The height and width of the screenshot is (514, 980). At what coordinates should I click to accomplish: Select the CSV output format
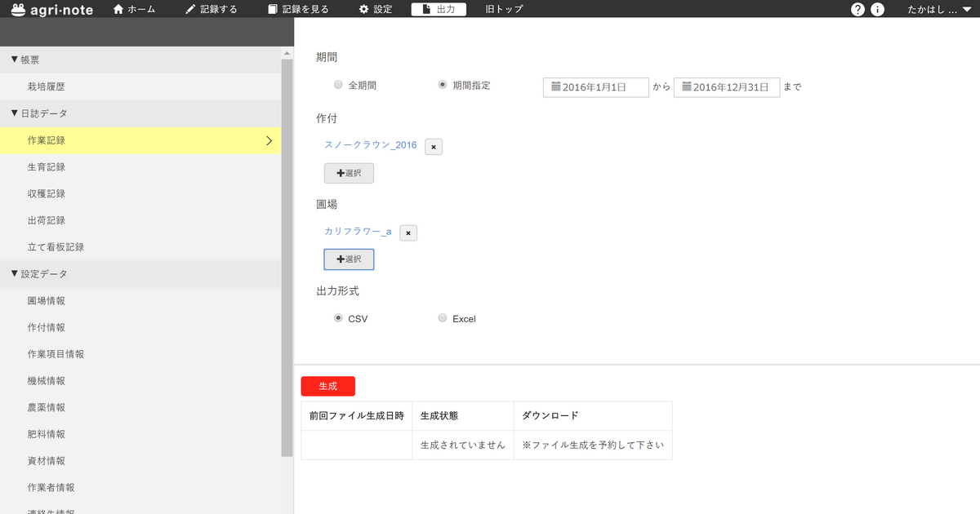click(x=338, y=318)
